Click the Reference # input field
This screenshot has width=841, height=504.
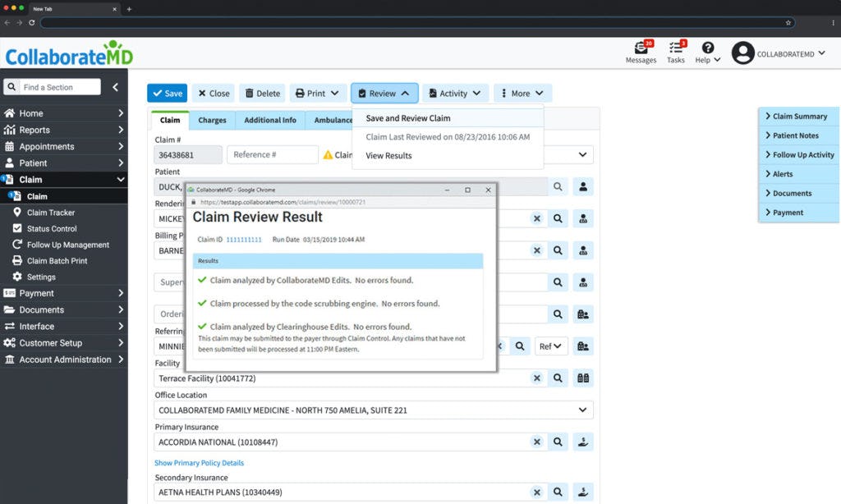point(273,155)
